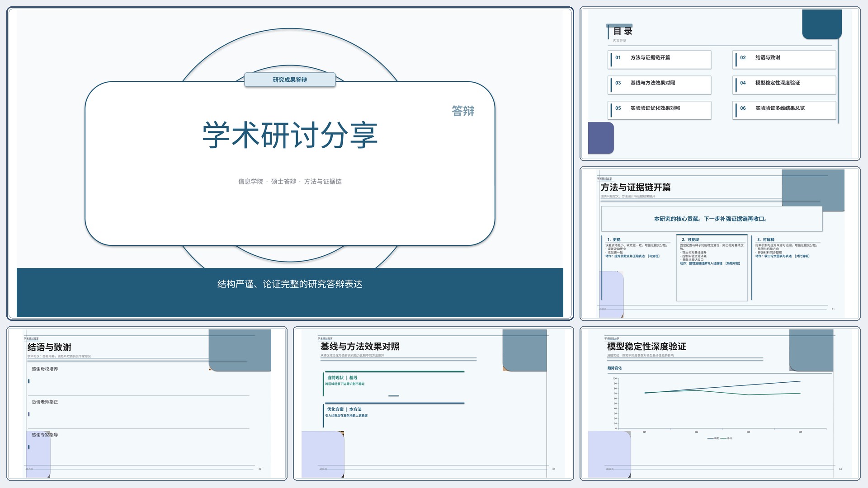Open the 方法与证据链开篇 slide thumbnail

point(720,244)
